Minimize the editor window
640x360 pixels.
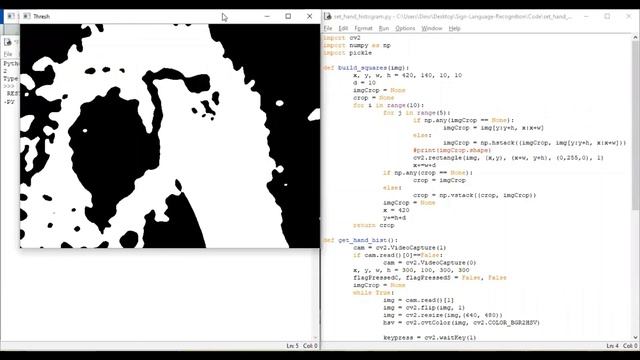click(586, 16)
